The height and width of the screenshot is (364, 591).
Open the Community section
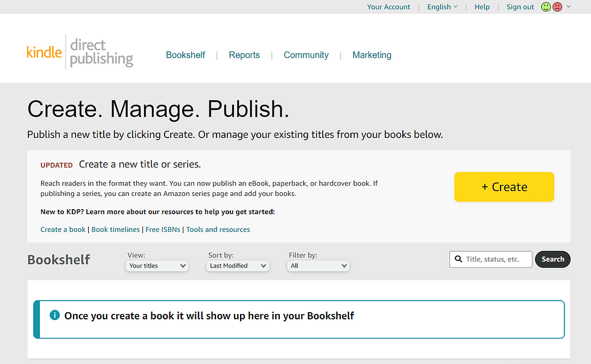pos(306,55)
